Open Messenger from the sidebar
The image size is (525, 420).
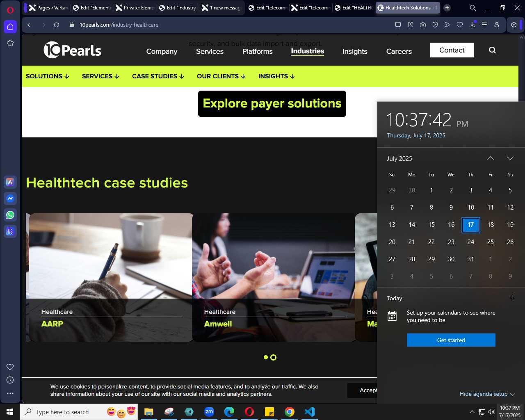10,199
